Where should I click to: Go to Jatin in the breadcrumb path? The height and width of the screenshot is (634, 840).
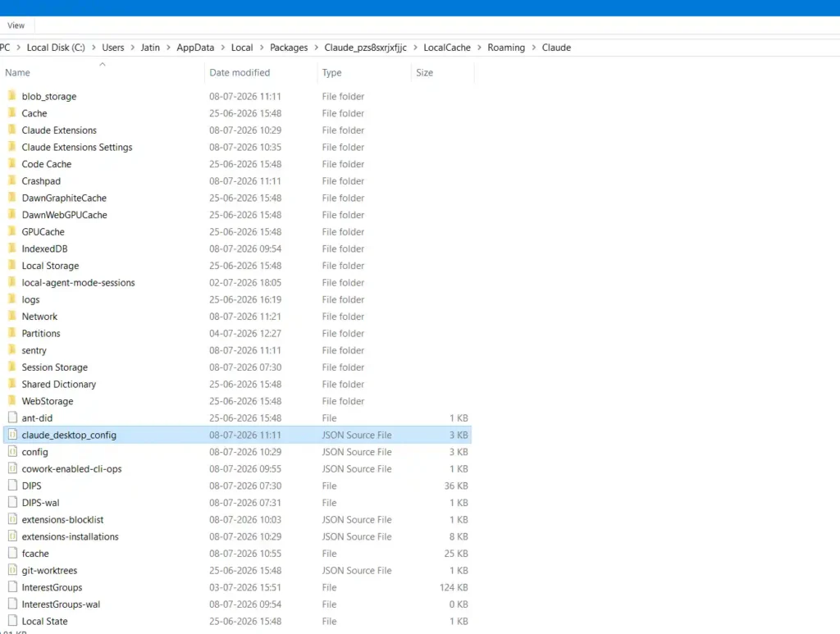[x=150, y=47]
